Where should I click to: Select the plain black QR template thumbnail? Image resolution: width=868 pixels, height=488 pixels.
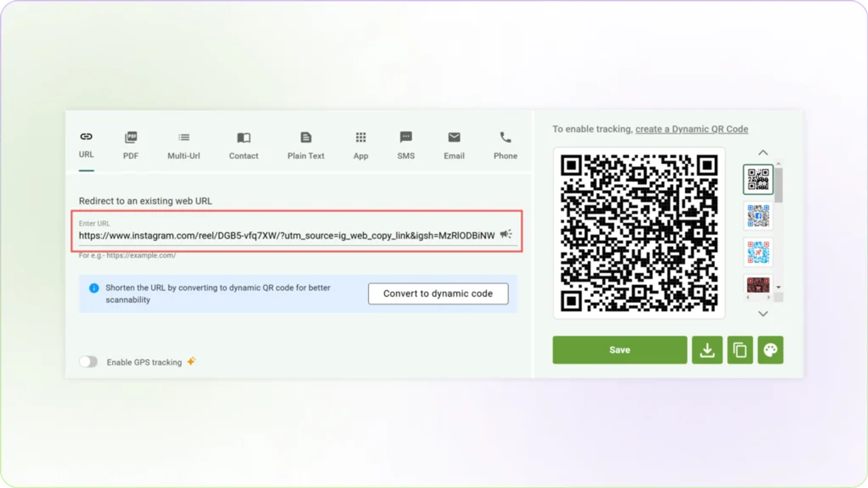(x=758, y=179)
